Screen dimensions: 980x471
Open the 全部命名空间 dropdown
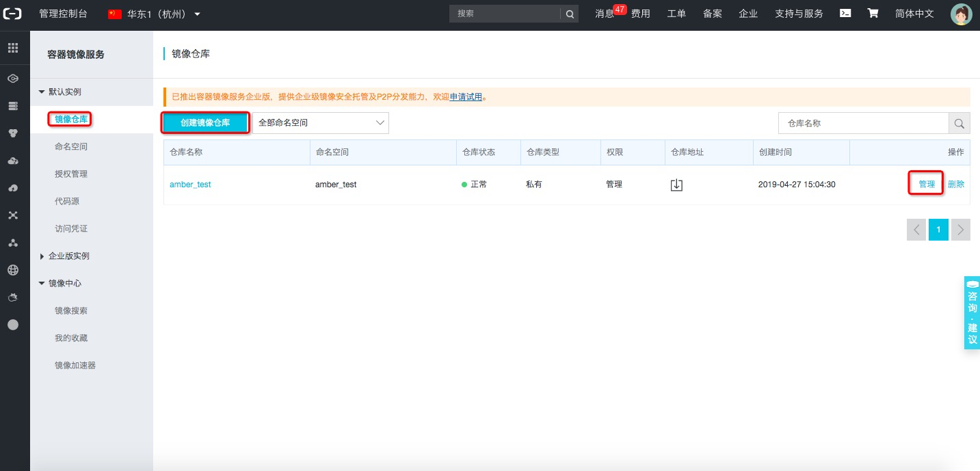click(320, 122)
